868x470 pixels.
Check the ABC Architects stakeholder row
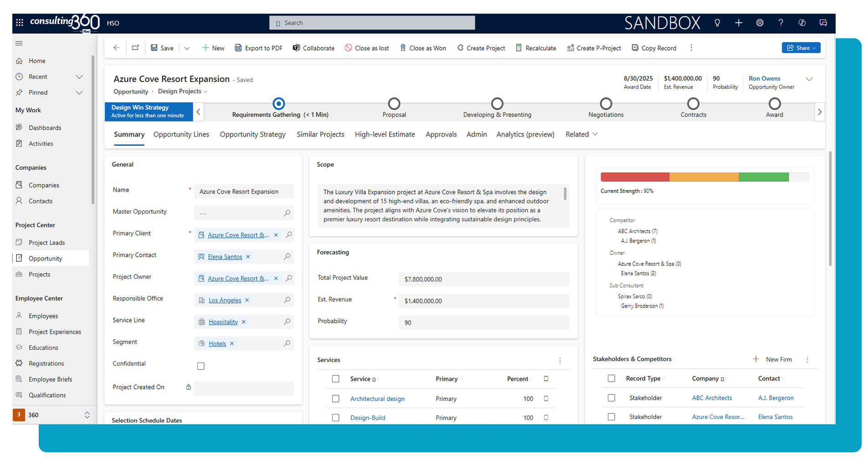tap(611, 398)
